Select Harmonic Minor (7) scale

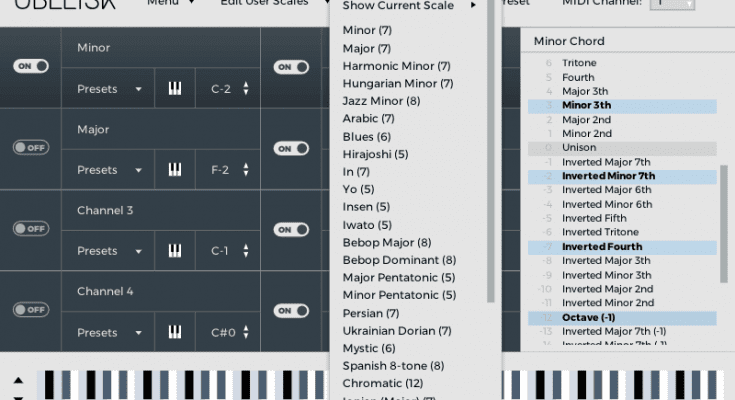pos(396,66)
